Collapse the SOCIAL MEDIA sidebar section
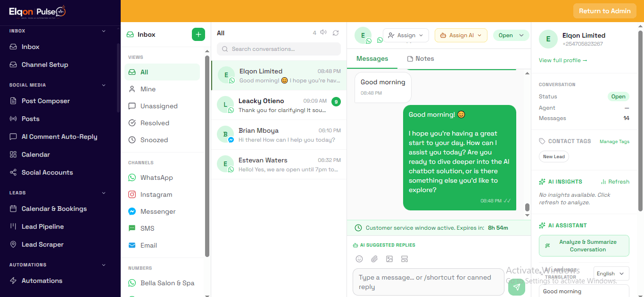 tap(104, 85)
